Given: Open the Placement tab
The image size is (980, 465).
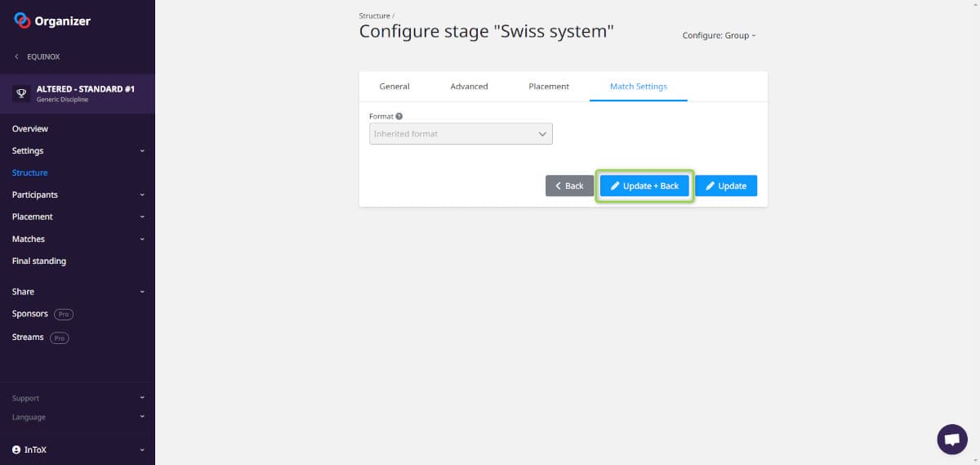Looking at the screenshot, I should 549,87.
